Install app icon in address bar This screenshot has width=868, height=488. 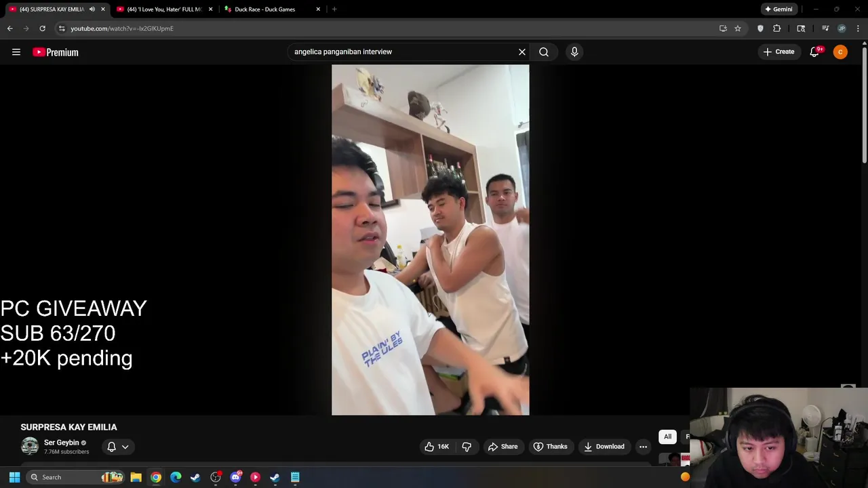(x=723, y=28)
